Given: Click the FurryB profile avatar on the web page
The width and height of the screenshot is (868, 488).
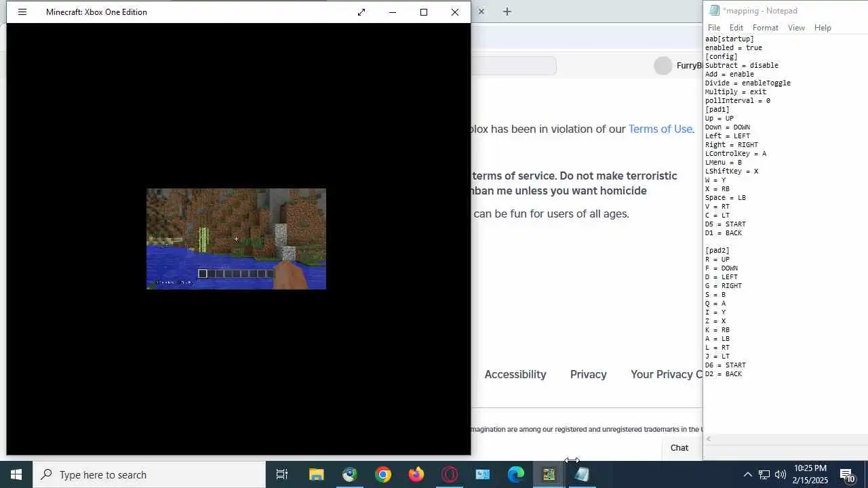Looking at the screenshot, I should pos(663,66).
